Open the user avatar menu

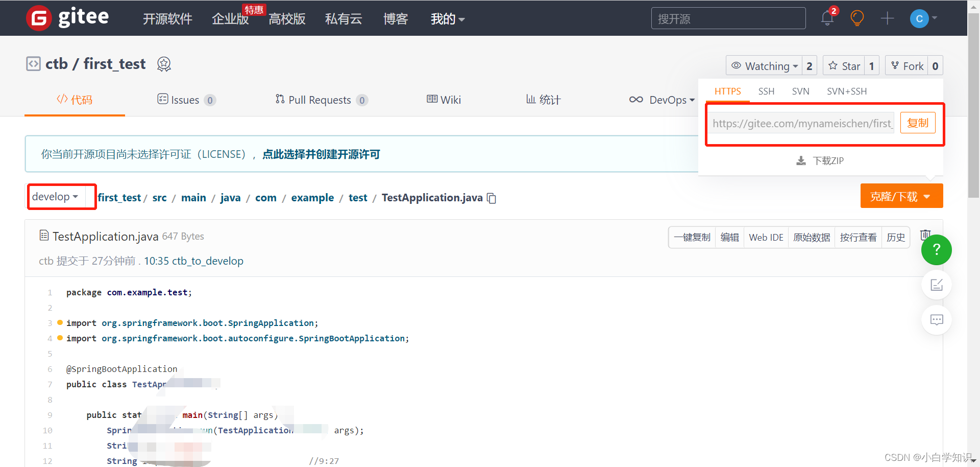923,18
